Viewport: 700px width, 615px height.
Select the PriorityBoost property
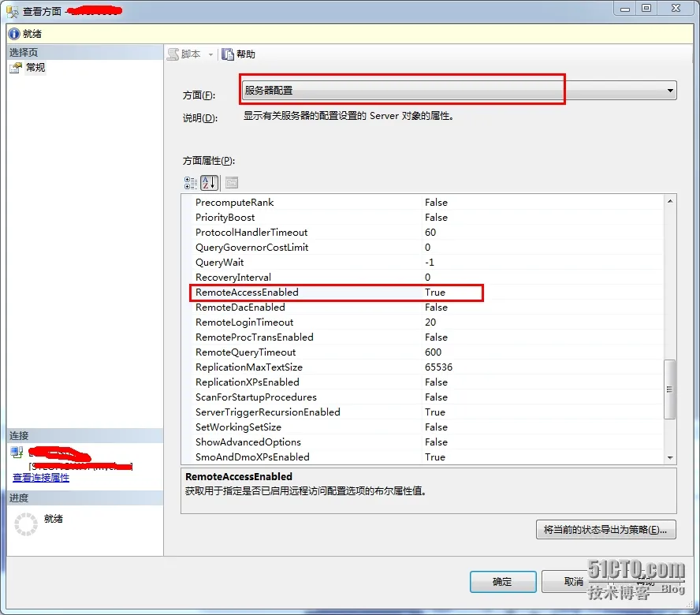pyautogui.click(x=225, y=218)
